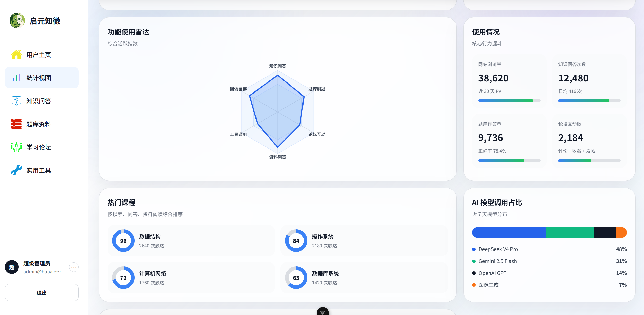Screen dimensions: 644x315
Task: Click the Gemini 2.5 Flash legend label
Action: tap(498, 261)
